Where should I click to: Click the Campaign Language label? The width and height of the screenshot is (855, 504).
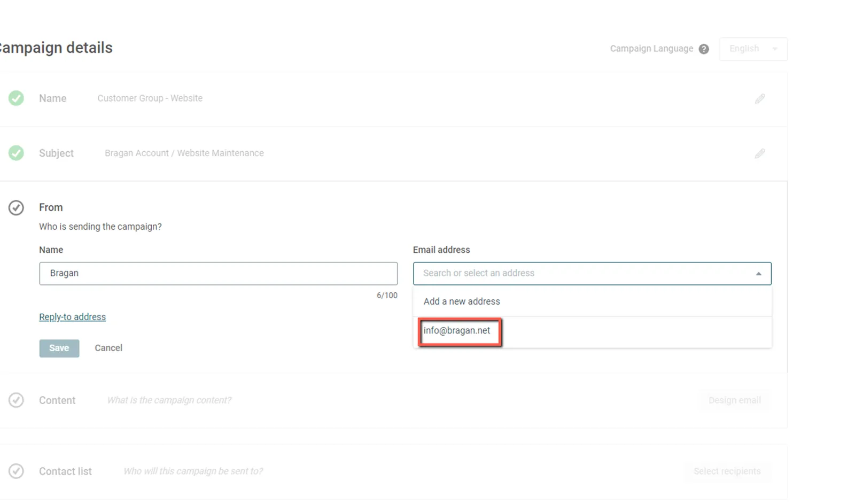[x=651, y=49]
